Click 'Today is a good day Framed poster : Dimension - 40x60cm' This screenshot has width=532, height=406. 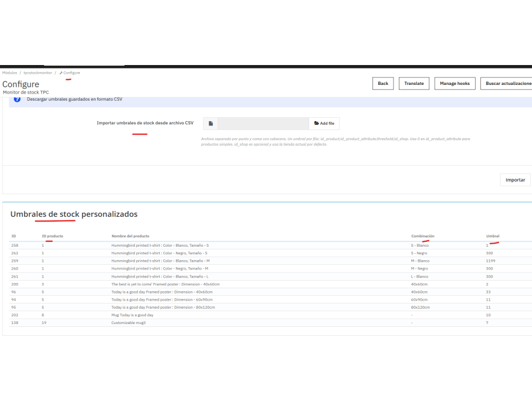click(162, 292)
